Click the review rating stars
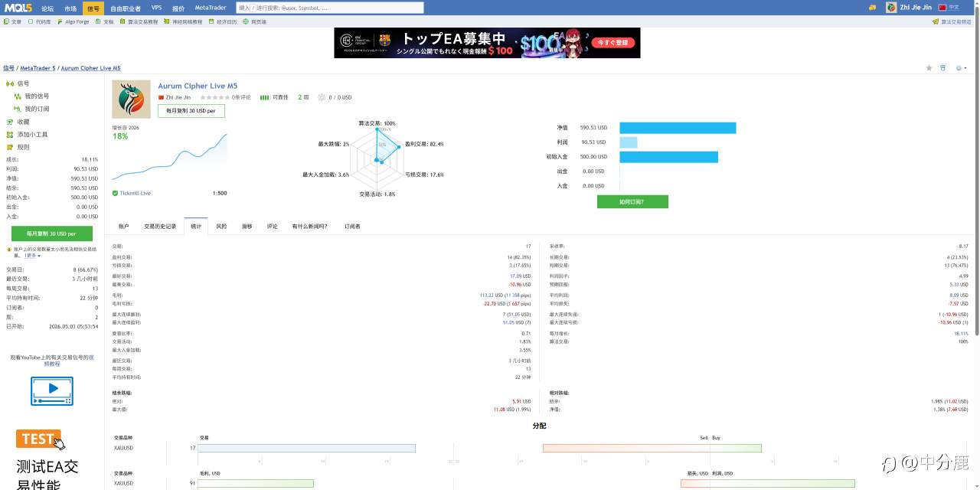 (215, 97)
